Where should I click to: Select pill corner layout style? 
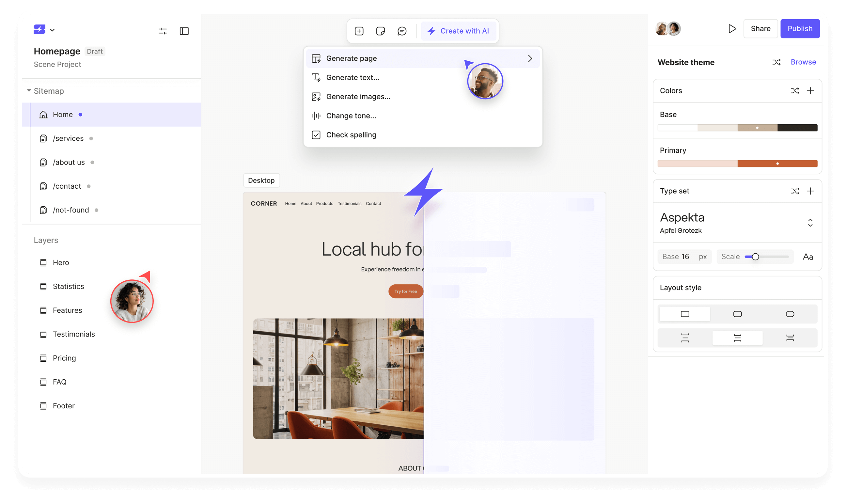point(790,314)
